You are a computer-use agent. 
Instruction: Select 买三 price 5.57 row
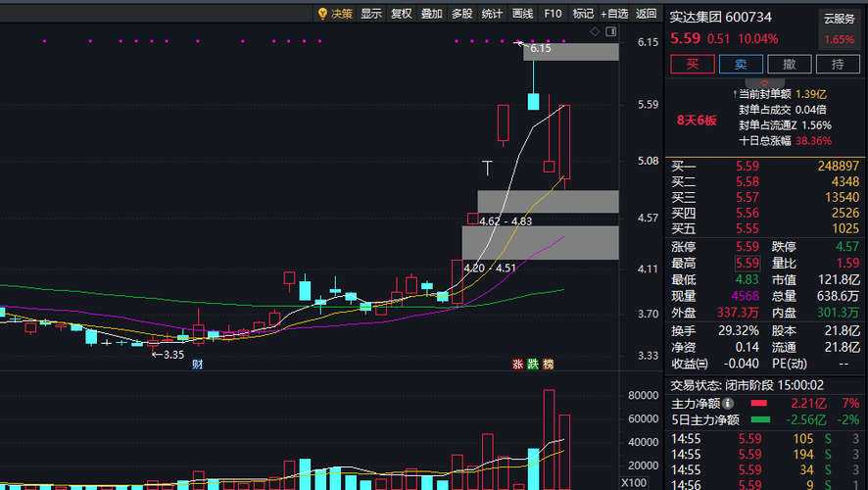(764, 197)
